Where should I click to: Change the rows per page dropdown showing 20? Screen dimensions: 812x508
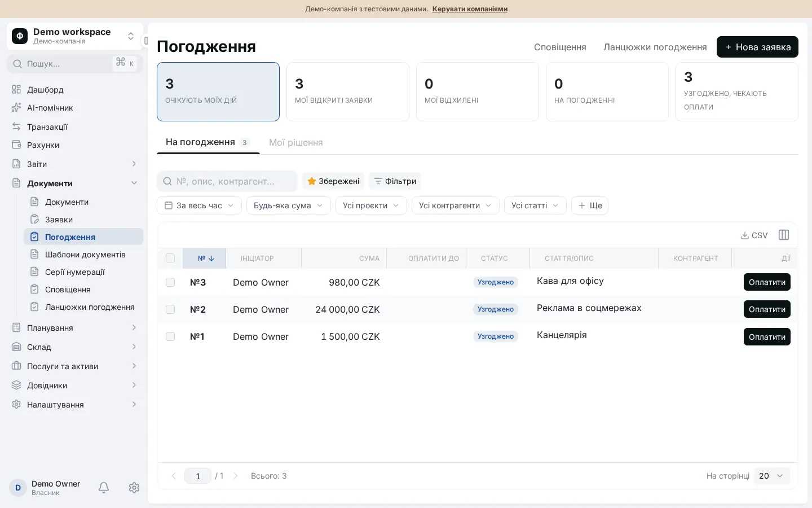pos(771,476)
